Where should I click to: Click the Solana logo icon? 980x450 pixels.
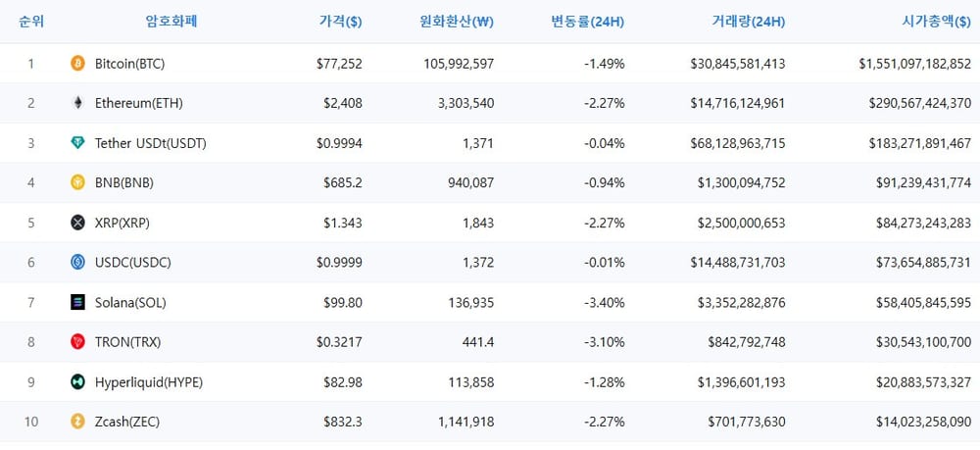click(77, 303)
